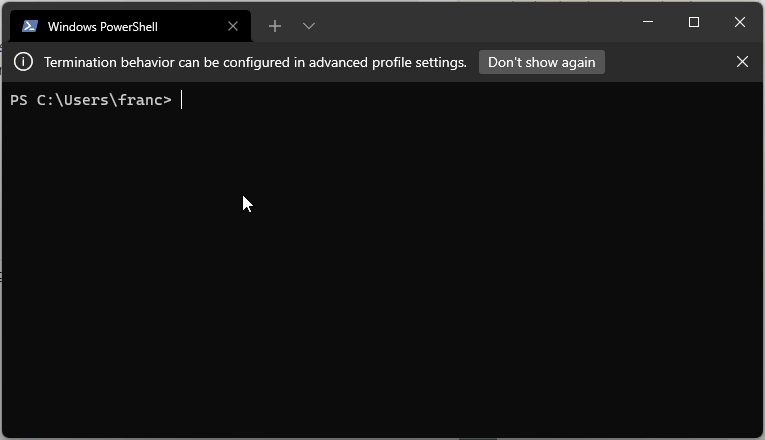Open a new tab with plus button

coord(275,26)
